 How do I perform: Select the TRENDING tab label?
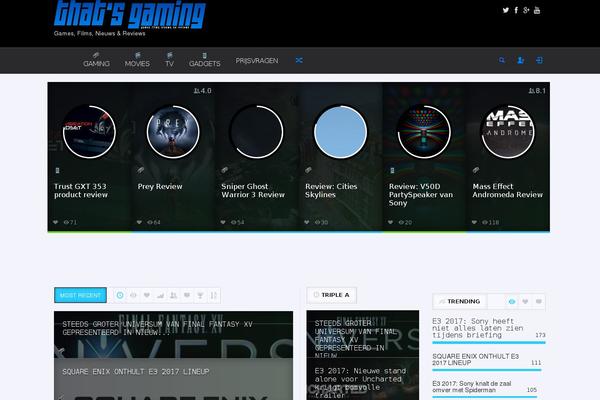pos(460,302)
